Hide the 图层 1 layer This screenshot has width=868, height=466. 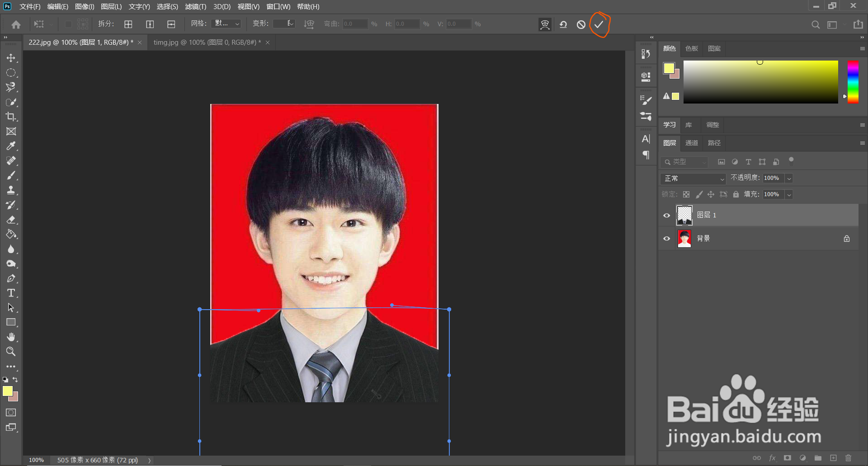point(666,215)
